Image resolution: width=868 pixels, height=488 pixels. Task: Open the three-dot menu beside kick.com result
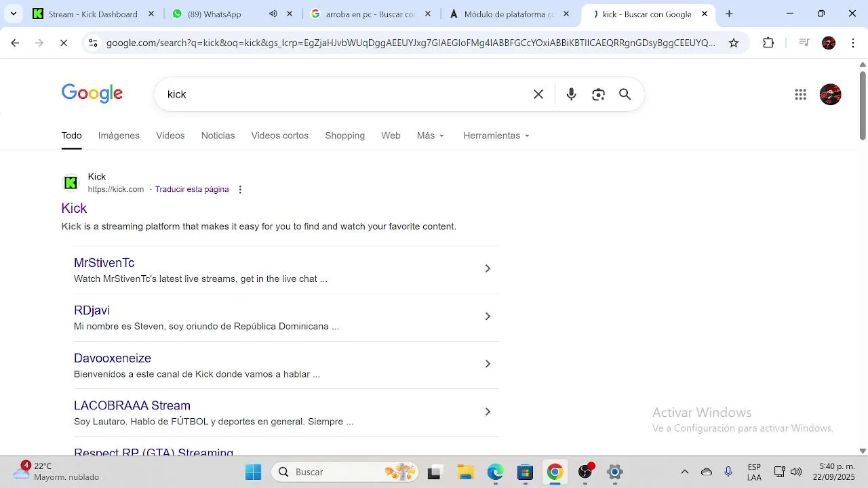[x=240, y=190]
